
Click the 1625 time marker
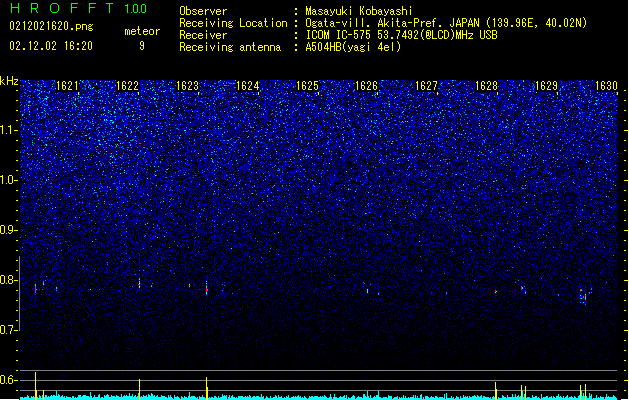coord(307,86)
